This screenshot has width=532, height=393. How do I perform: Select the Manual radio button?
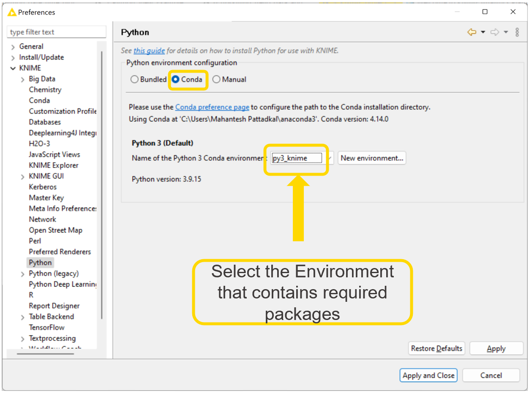(x=216, y=79)
